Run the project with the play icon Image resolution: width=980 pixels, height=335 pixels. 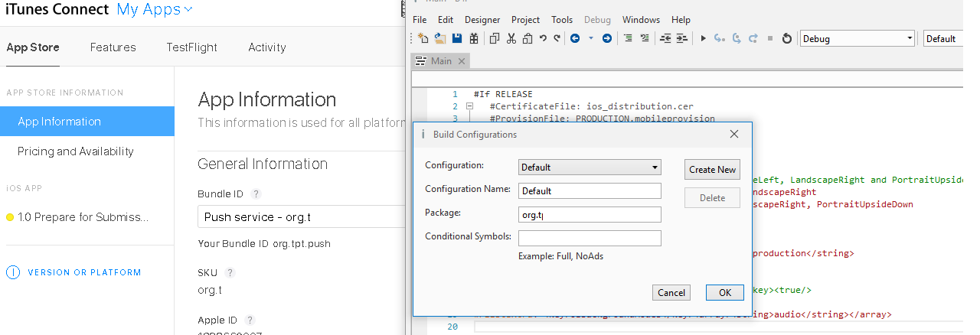click(x=704, y=38)
